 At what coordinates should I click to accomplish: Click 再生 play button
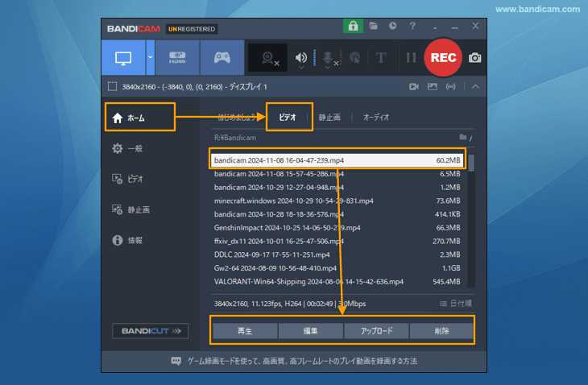[245, 331]
